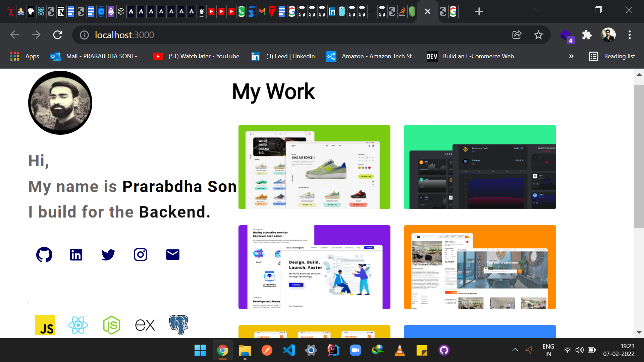Open GitHub Desktop from the taskbar

444,351
